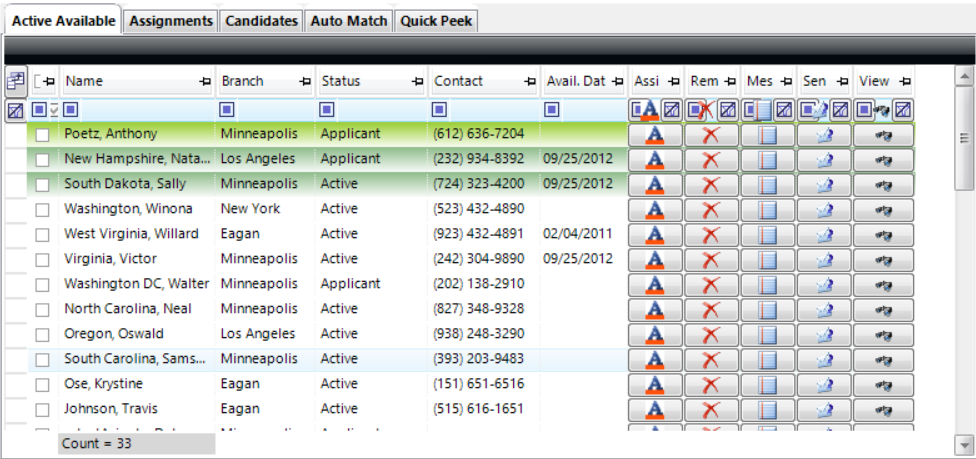Viewport: 976px width, 459px height.
Task: Click the clear filters icon left of filter row
Action: [x=15, y=110]
